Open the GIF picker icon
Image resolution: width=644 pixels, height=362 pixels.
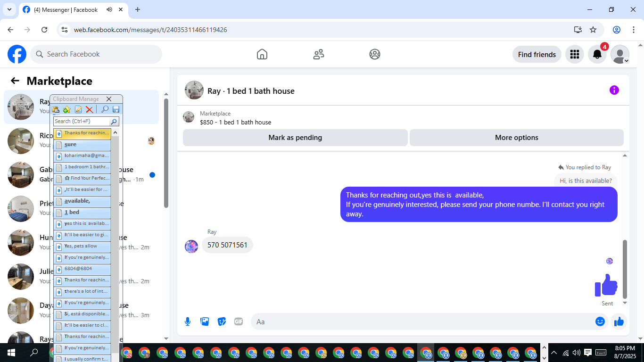[239, 321]
